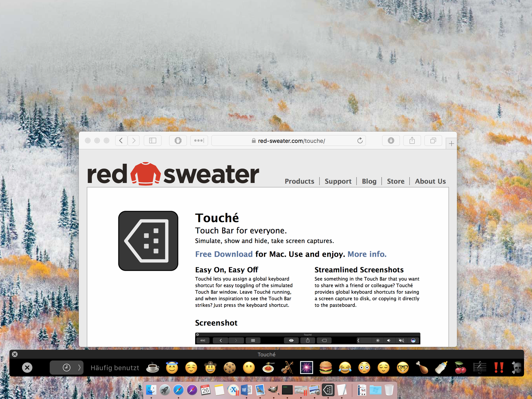This screenshot has width=532, height=399.
Task: Insert the nerd face with glasses emoji
Action: 403,368
